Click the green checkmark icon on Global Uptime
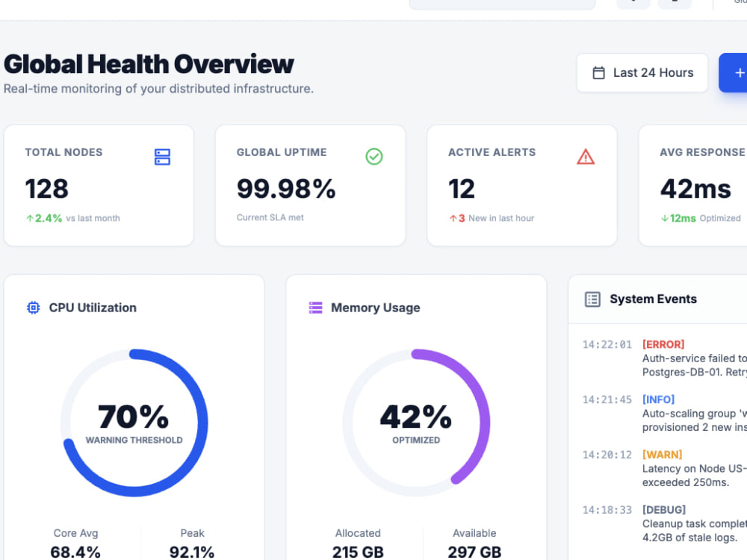Viewport: 747px width, 560px height. (374, 157)
